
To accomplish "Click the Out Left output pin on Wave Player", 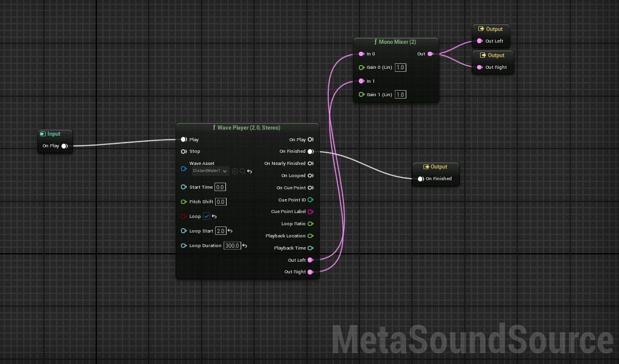I will click(x=311, y=260).
